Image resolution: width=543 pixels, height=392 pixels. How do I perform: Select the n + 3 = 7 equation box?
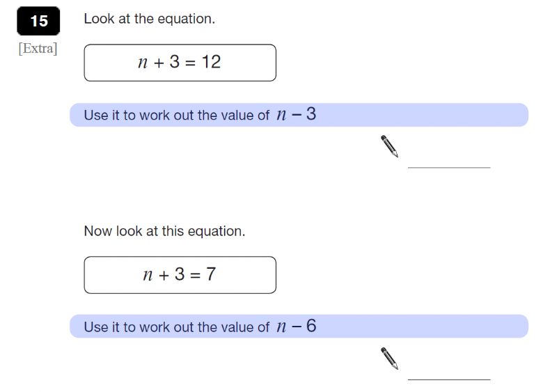tap(180, 275)
